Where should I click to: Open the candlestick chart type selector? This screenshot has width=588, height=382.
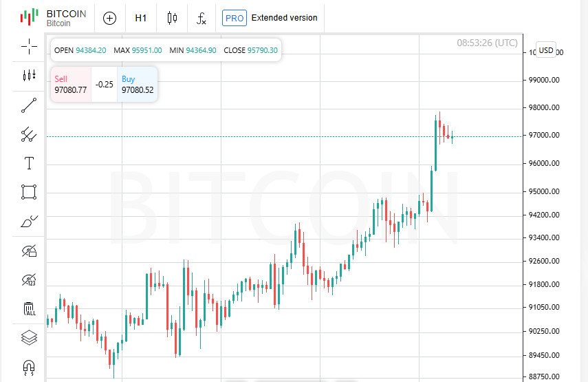point(172,18)
